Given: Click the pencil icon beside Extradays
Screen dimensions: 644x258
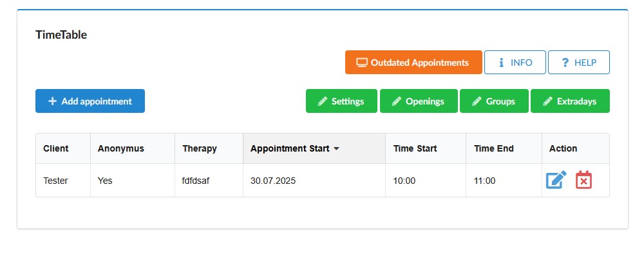Looking at the screenshot, I should pos(547,101).
